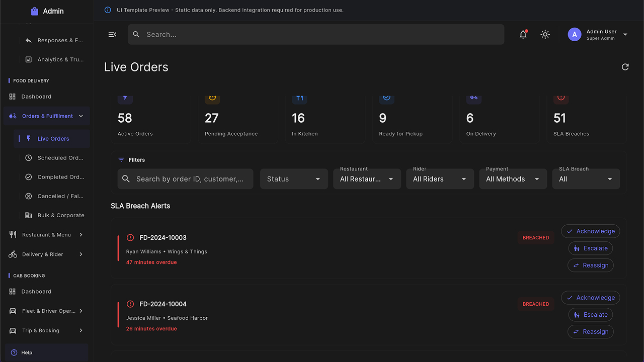Toggle light mode with sun icon

pyautogui.click(x=545, y=34)
